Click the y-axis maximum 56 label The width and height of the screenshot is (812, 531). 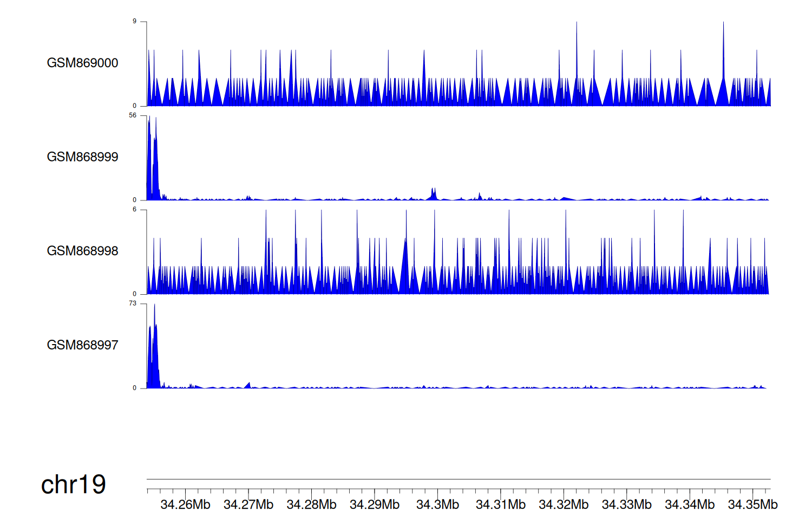[133, 115]
